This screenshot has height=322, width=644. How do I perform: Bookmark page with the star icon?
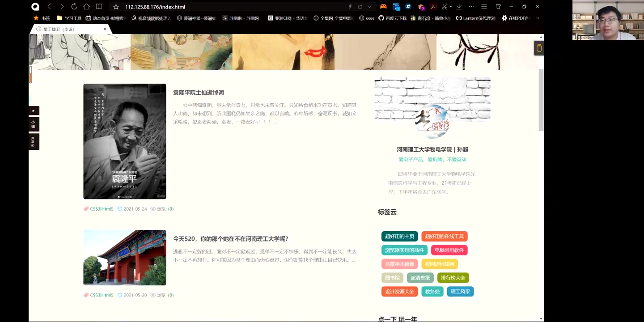[116, 7]
